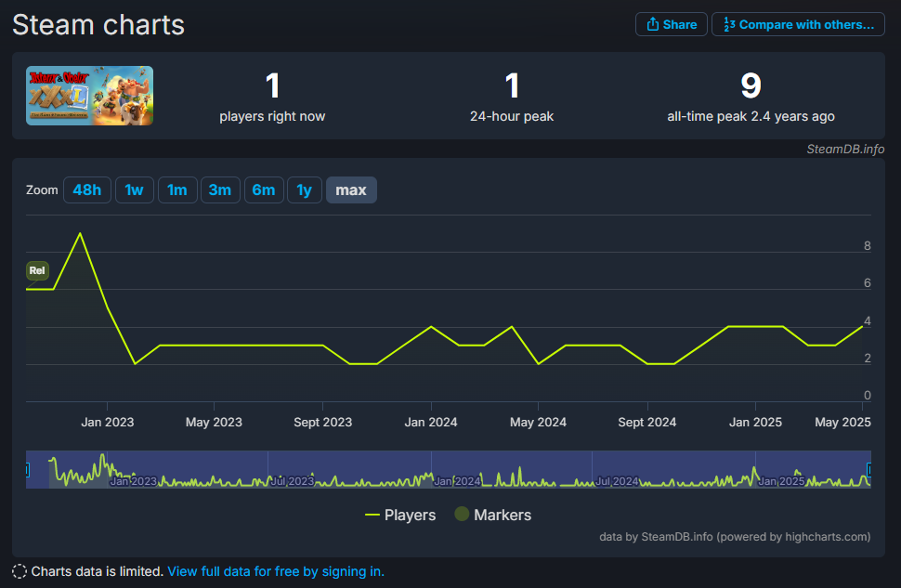The height and width of the screenshot is (588, 901).
Task: Set zoom to 6m
Action: pyautogui.click(x=264, y=189)
